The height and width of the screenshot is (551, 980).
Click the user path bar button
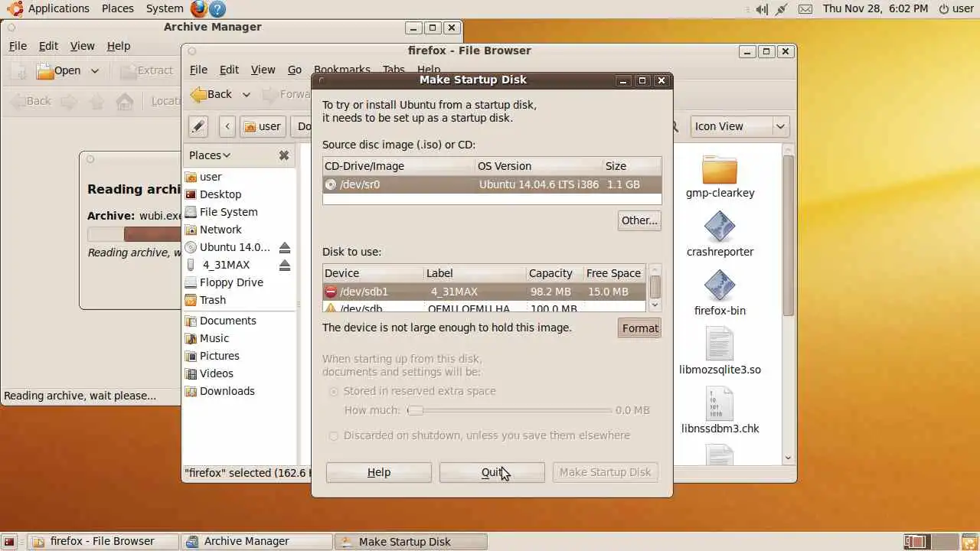coord(262,126)
